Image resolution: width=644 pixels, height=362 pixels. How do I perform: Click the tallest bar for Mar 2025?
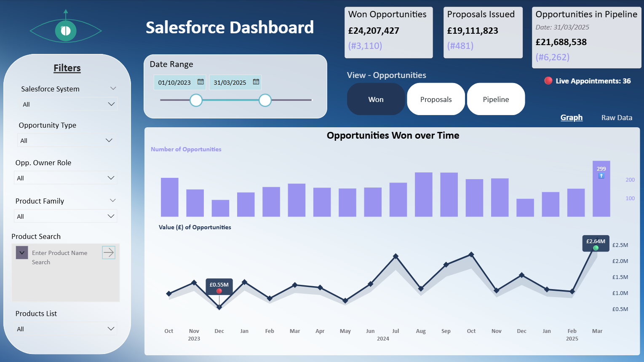(x=601, y=189)
